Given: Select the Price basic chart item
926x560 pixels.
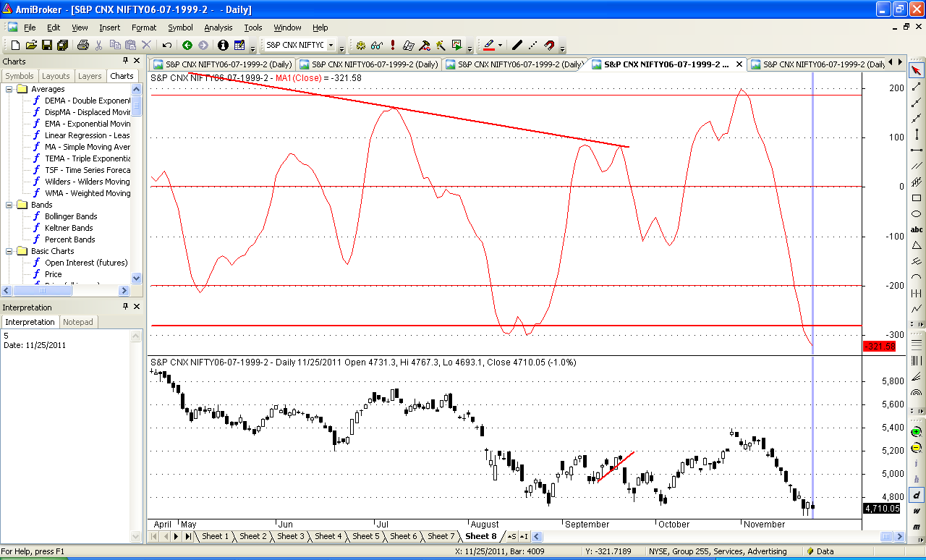Looking at the screenshot, I should [x=53, y=274].
